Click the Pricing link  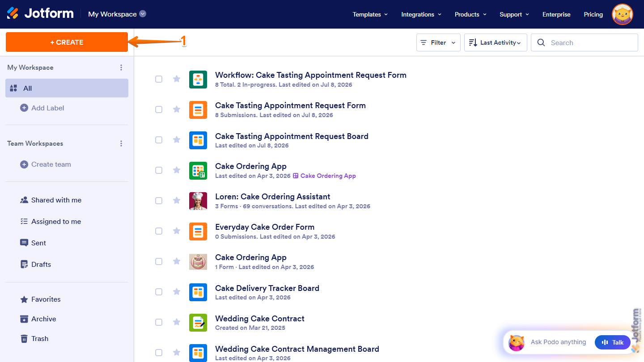(593, 14)
